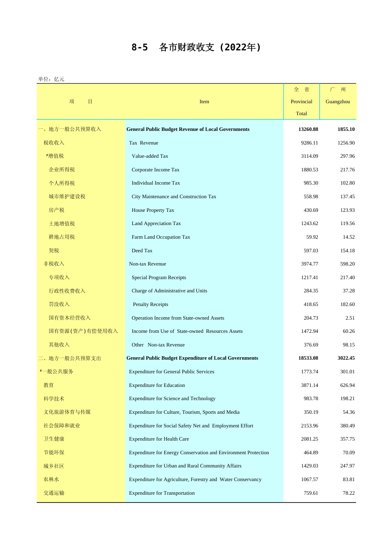This screenshot has height=555, width=392.
Task: Click the "General Public Budget Revenue of Local Governments" row label
Action: 188,129
